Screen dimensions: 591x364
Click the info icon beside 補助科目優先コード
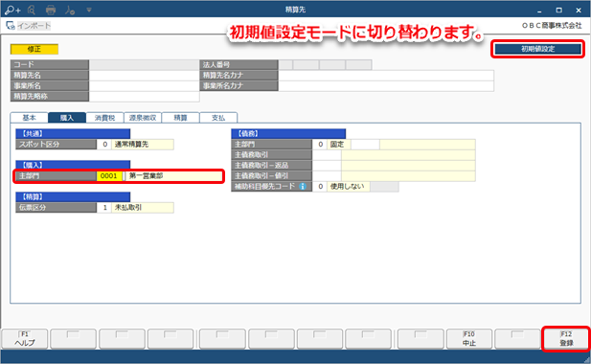click(303, 186)
